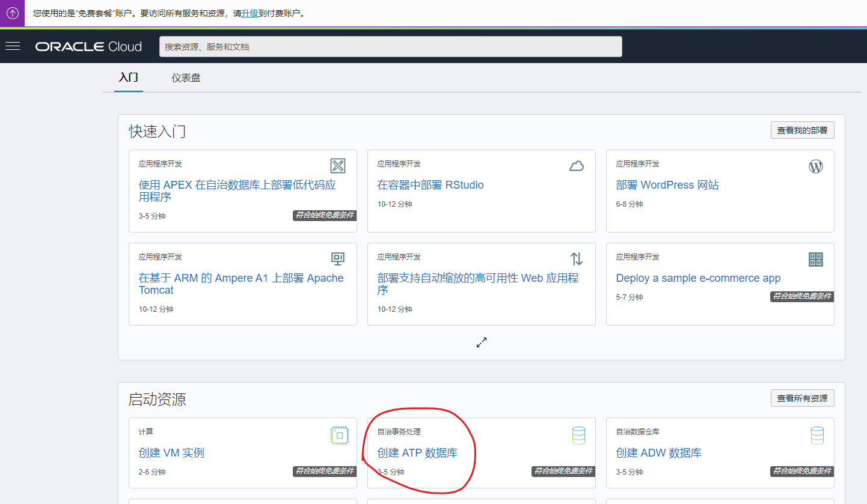
Task: Click the purple upgrade arrow icon
Action: [x=12, y=13]
